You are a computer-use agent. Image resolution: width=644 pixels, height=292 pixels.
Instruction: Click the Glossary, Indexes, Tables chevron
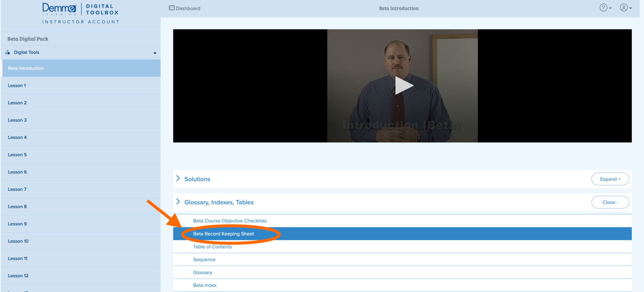pyautogui.click(x=178, y=202)
